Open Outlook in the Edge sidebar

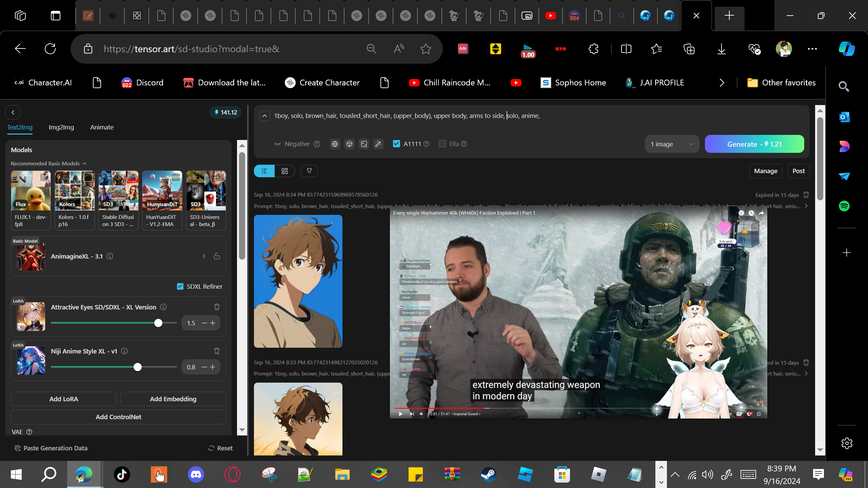(844, 117)
